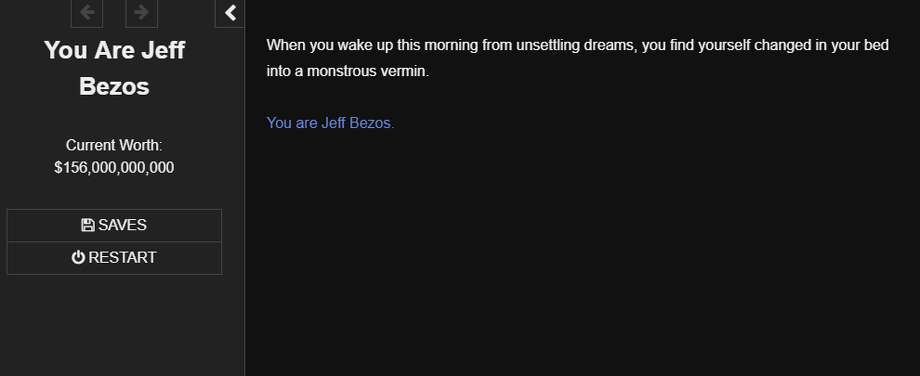Click the power icon beside RESTART
The height and width of the screenshot is (376, 920).
coord(78,258)
